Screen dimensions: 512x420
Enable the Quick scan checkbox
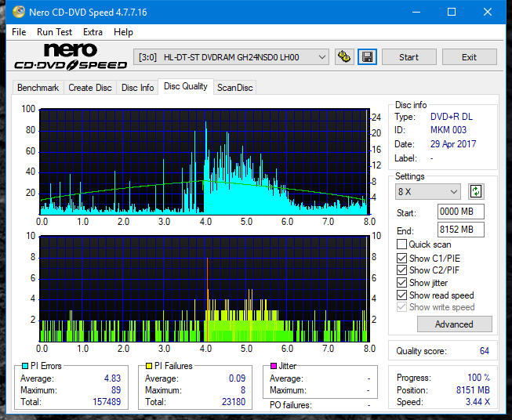pos(401,244)
